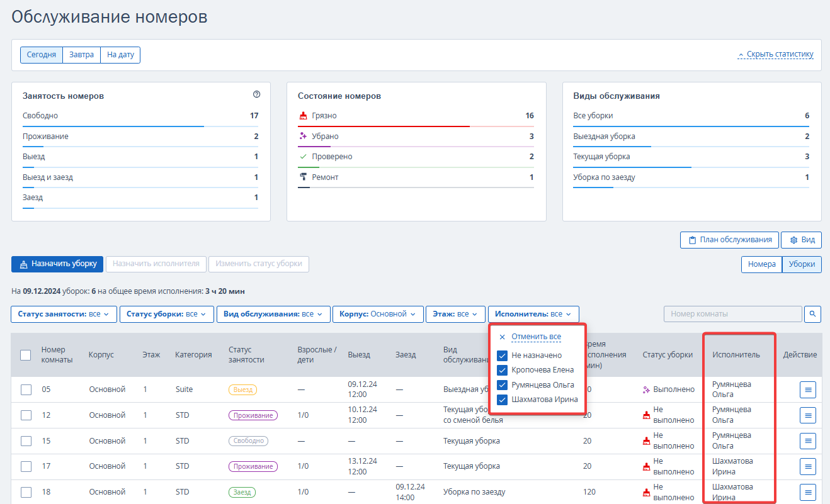Click the Отменить все link
This screenshot has height=504, width=830.
[x=536, y=337]
